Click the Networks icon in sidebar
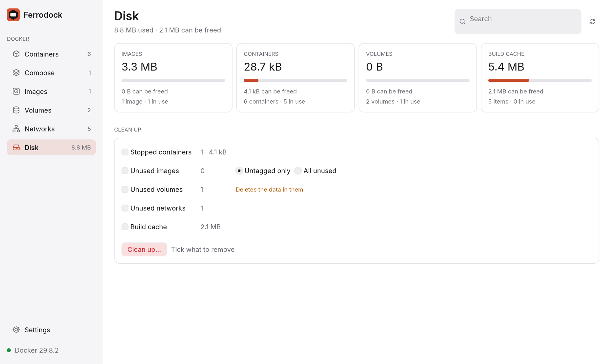Viewport: 610px width, 364px height. [x=16, y=129]
